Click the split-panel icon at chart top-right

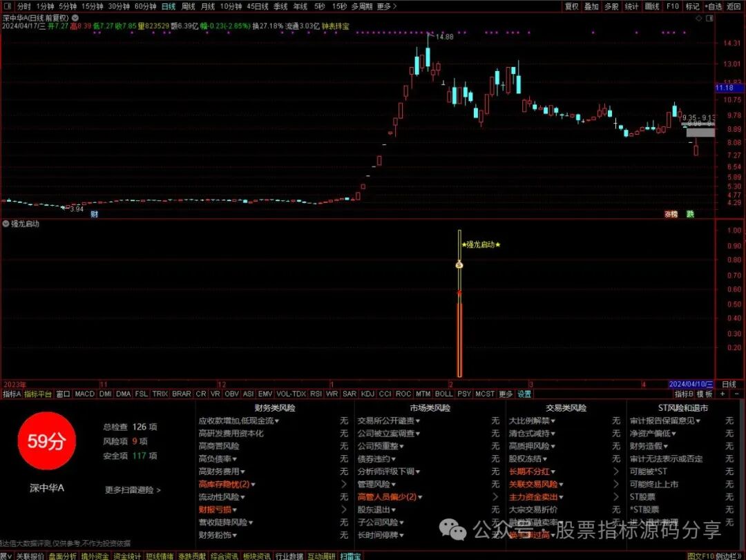pos(709,18)
